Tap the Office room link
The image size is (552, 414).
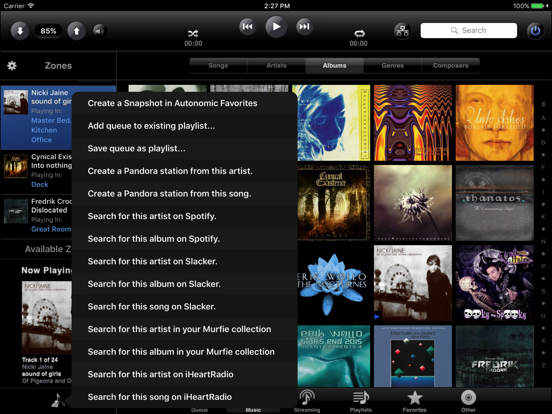click(41, 140)
